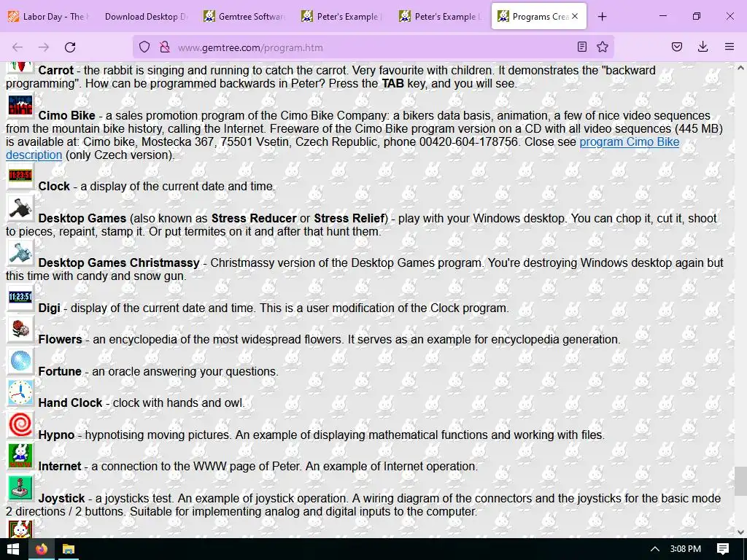The image size is (747, 560).
Task: Click the Internet rabbit WWW icon
Action: click(x=20, y=456)
